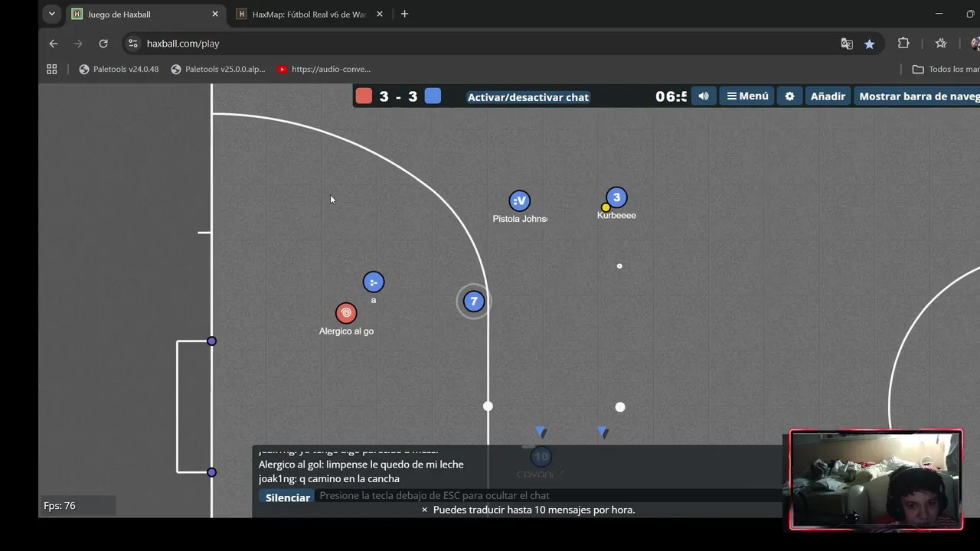The width and height of the screenshot is (980, 551).
Task: Click Kurbeeee's blue number 3 disc
Action: click(x=616, y=197)
